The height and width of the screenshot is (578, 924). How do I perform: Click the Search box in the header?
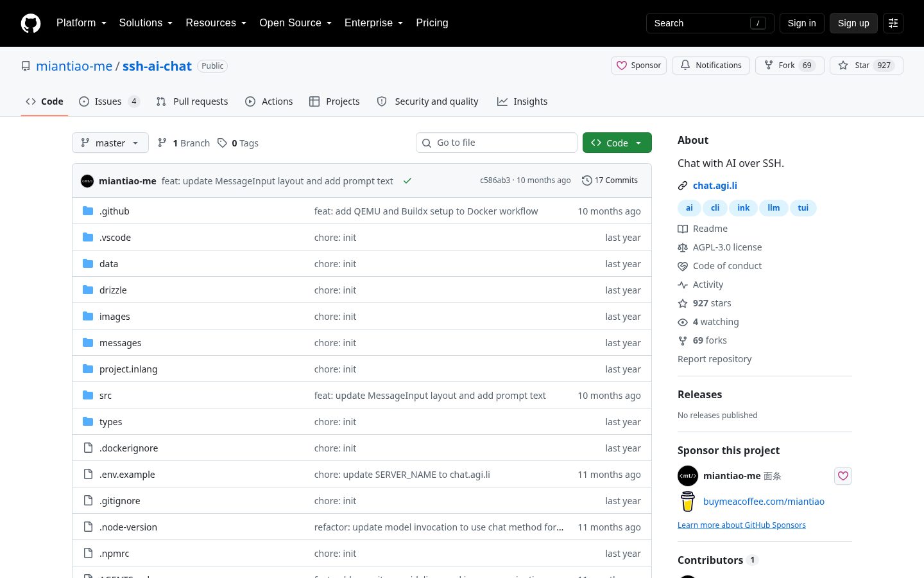(x=710, y=23)
